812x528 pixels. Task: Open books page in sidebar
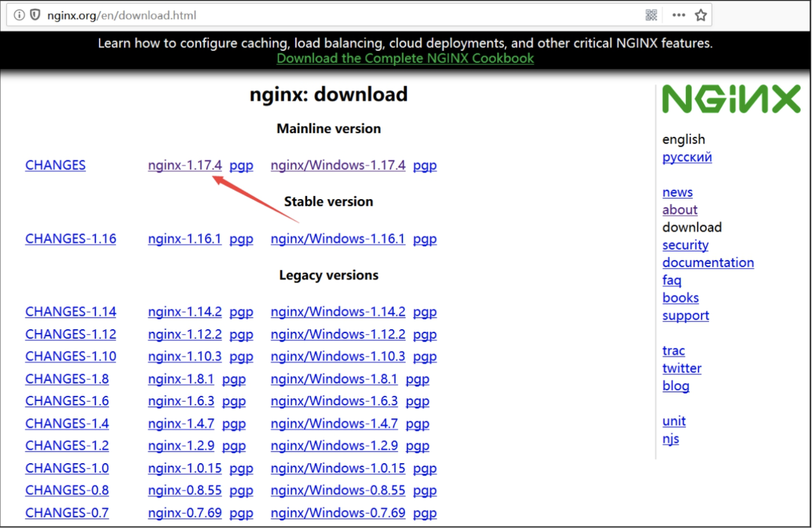pos(680,298)
